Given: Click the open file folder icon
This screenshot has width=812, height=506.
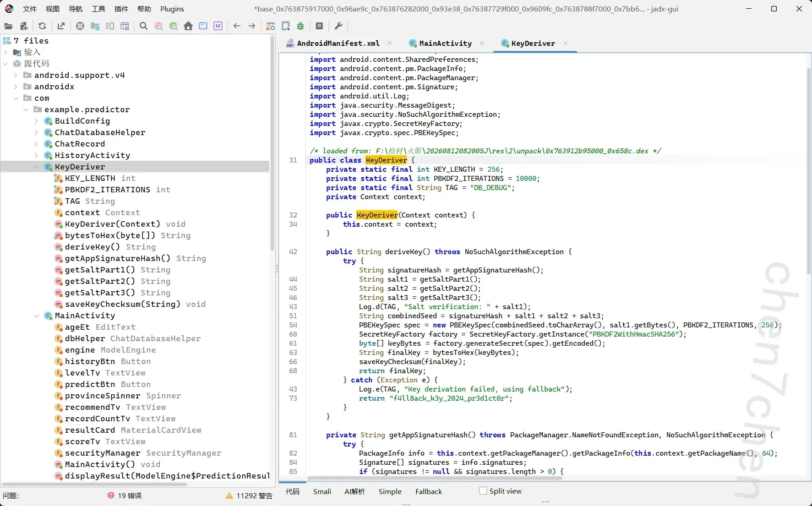Looking at the screenshot, I should pyautogui.click(x=8, y=26).
